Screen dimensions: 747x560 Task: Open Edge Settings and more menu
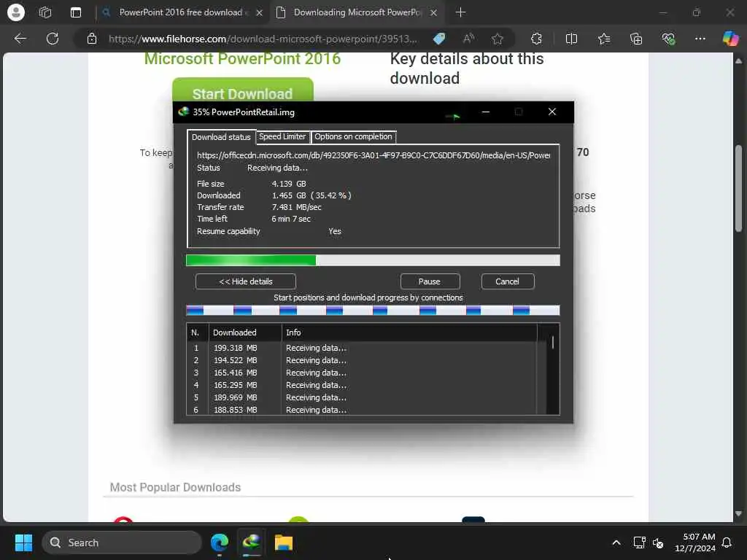[700, 39]
